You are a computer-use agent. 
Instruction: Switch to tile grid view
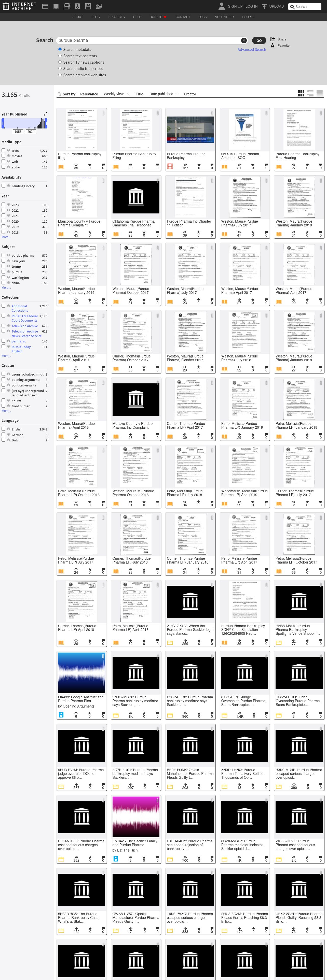pyautogui.click(x=301, y=94)
